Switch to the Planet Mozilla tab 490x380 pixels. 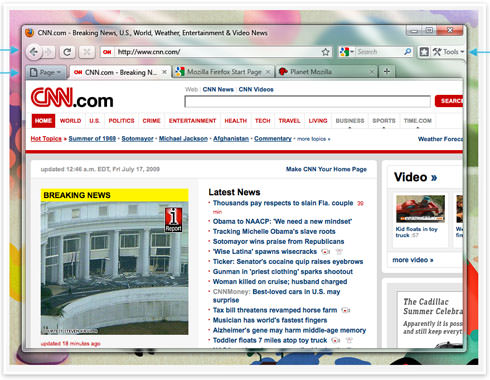327,72
